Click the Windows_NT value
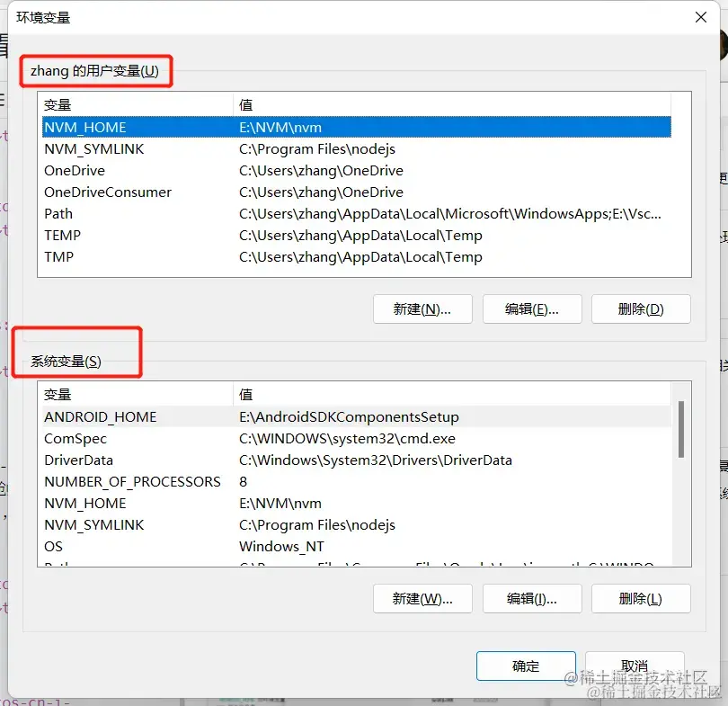The width and height of the screenshot is (728, 706). 282,546
